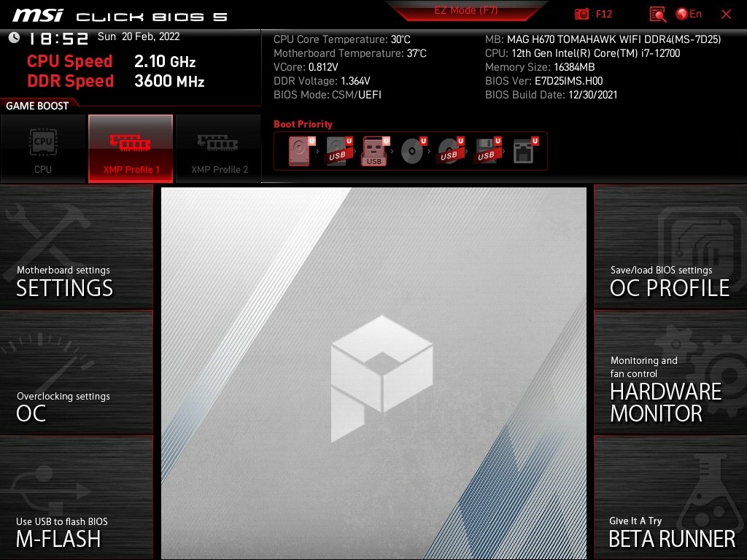
Task: Select the USB floppy boot device
Action: (487, 151)
